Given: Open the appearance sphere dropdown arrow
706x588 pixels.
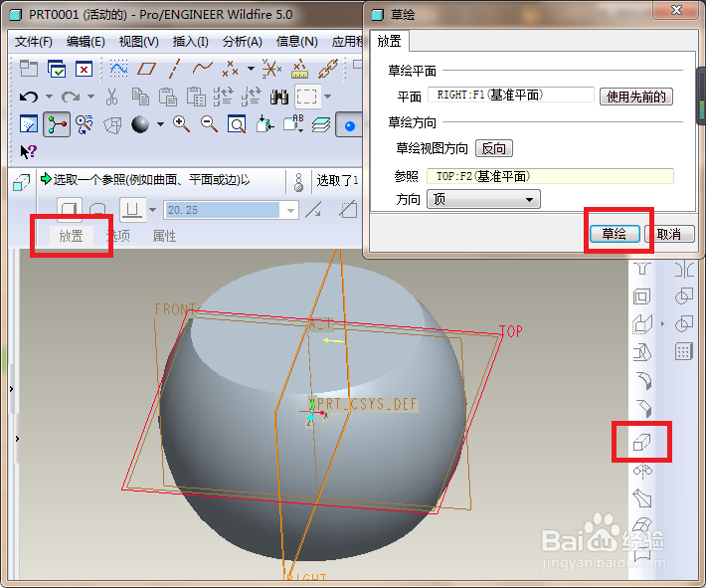Looking at the screenshot, I should [x=161, y=124].
